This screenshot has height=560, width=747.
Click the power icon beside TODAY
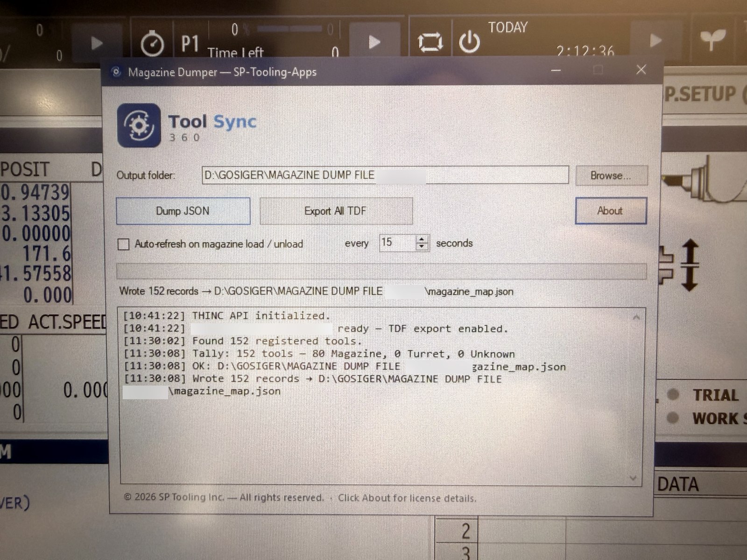pos(469,42)
